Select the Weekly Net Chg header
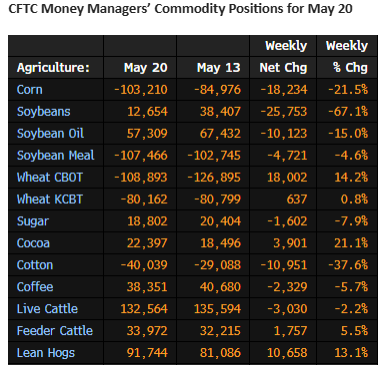The image size is (387, 371). click(284, 57)
